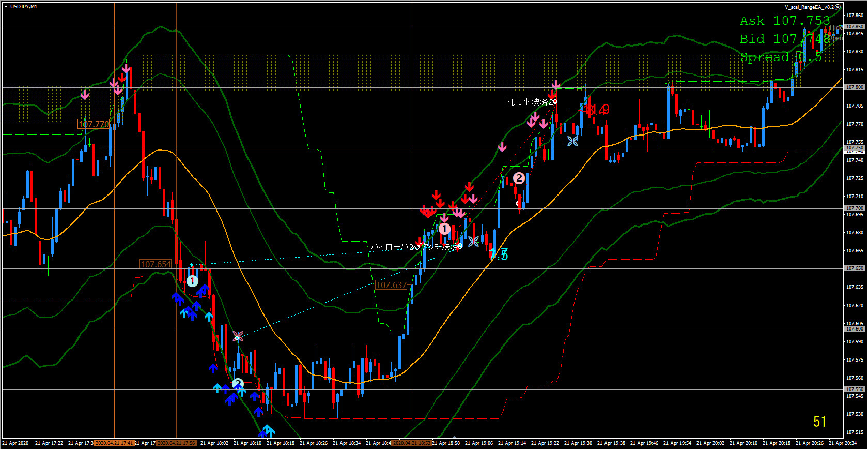Click the pink X close marker at 107.600

pos(238,336)
